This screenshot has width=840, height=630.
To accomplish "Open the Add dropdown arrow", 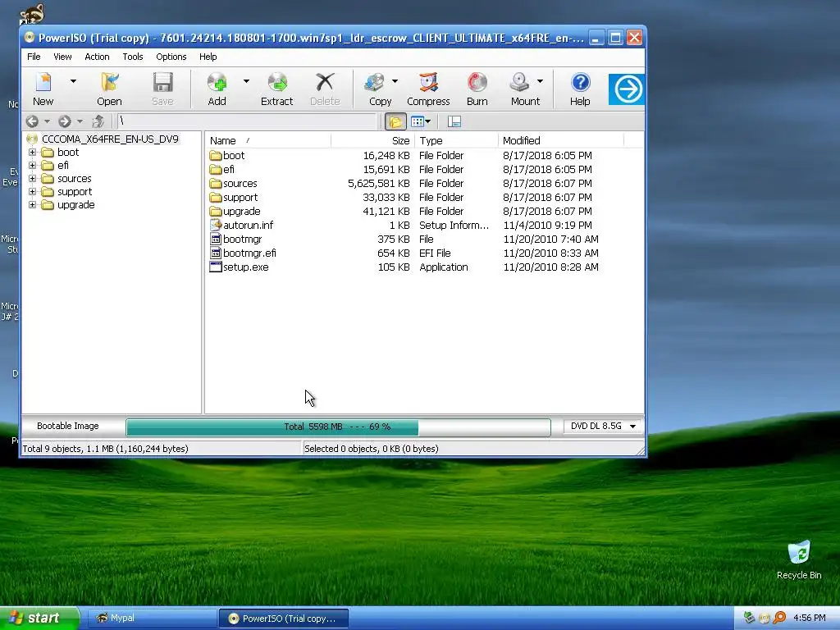I will point(246,81).
